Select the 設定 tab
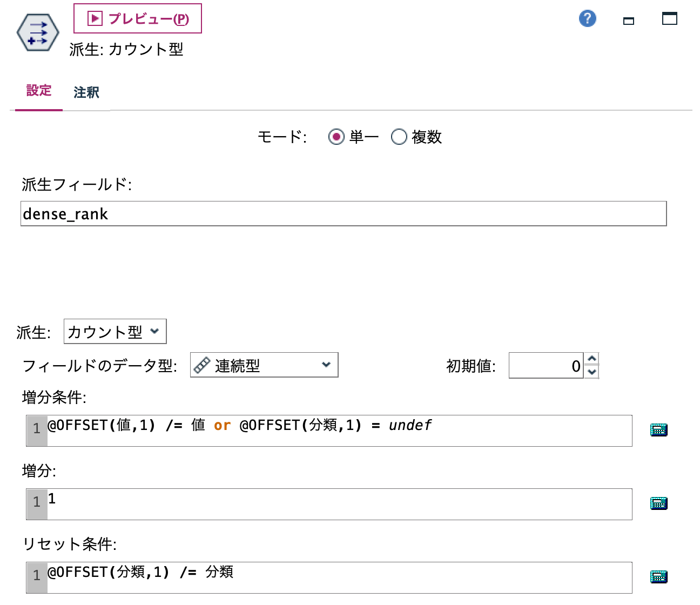Image resolution: width=700 pixels, height=605 pixels. pos(38,91)
